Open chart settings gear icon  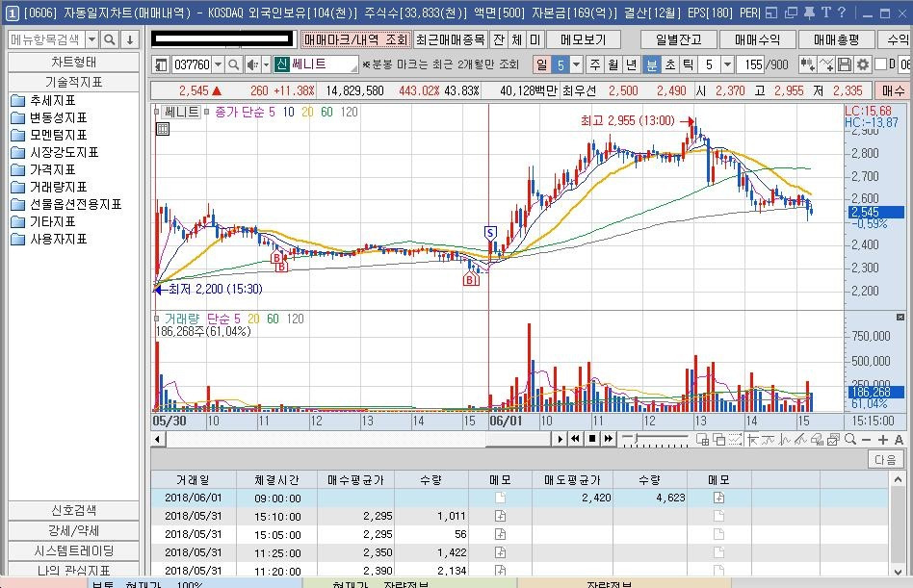[x=862, y=64]
